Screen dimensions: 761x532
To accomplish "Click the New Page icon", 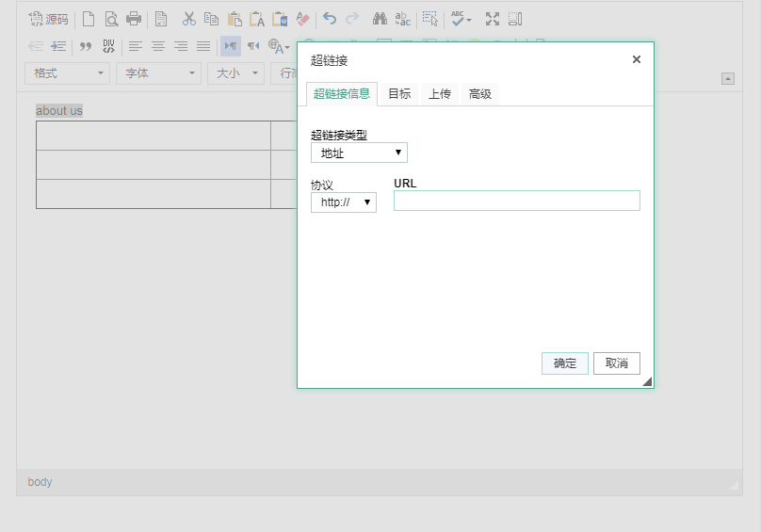I will tap(89, 19).
